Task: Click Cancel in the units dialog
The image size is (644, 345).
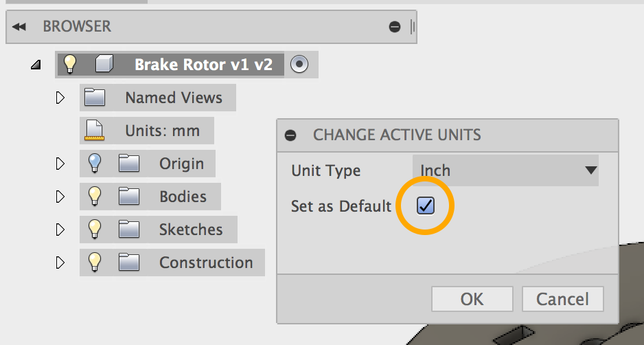Action: [562, 299]
